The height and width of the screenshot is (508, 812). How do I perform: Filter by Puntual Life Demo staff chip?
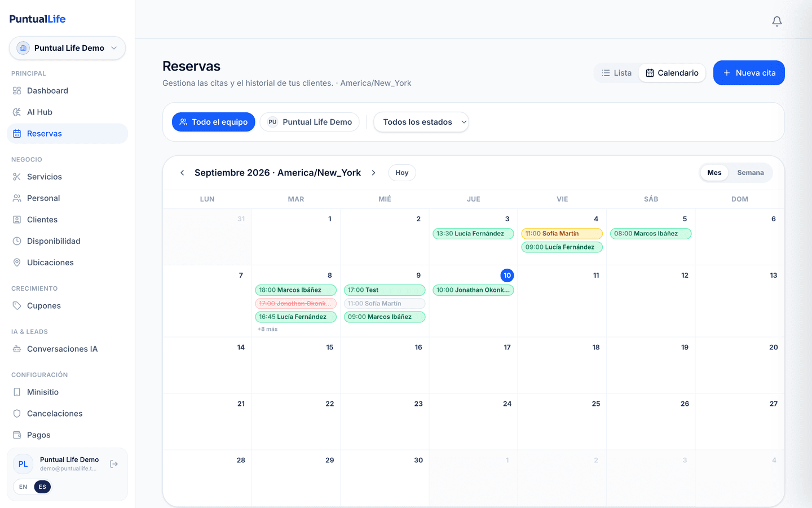coord(310,122)
